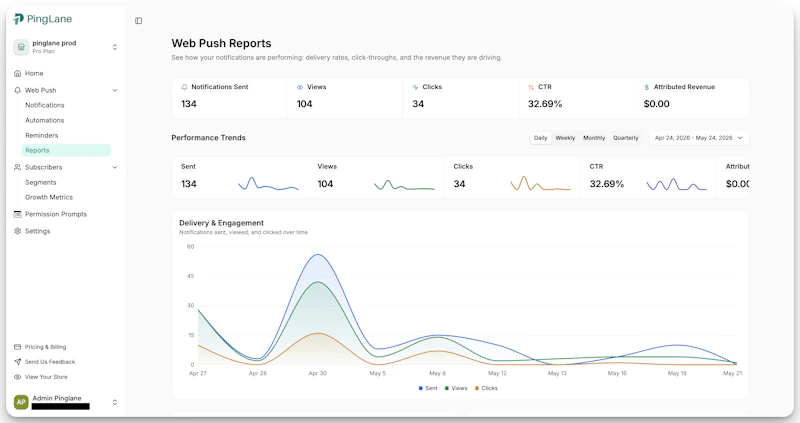The height and width of the screenshot is (423, 800).
Task: Click the Settings gear icon
Action: [17, 231]
